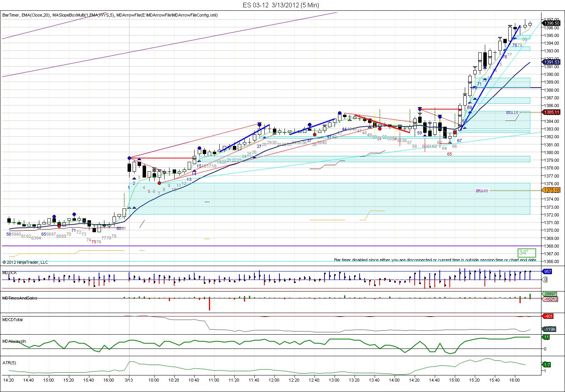This screenshot has height=392, width=565.
Task: Click the 10:40 time axis label
Action: [x=194, y=380]
